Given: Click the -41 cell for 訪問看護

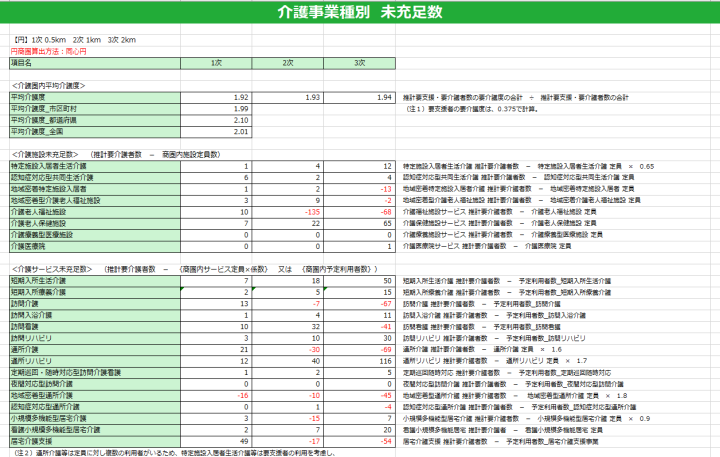Looking at the screenshot, I should point(360,327).
